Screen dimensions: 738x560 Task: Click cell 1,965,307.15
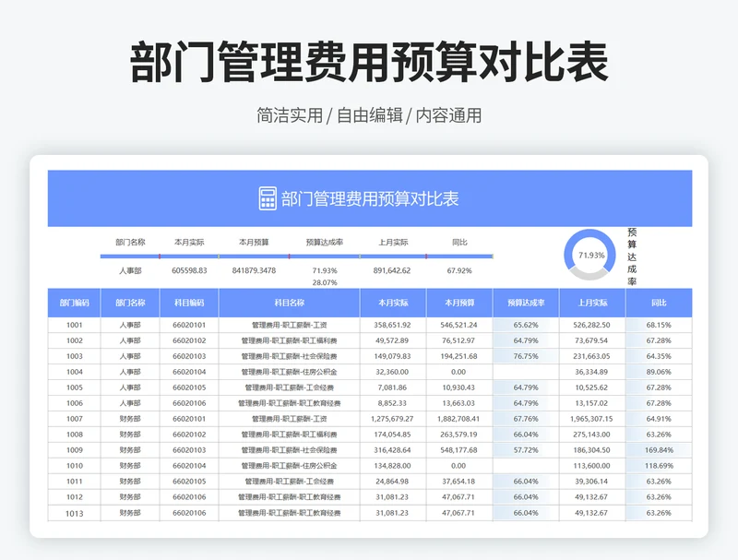pyautogui.click(x=591, y=419)
